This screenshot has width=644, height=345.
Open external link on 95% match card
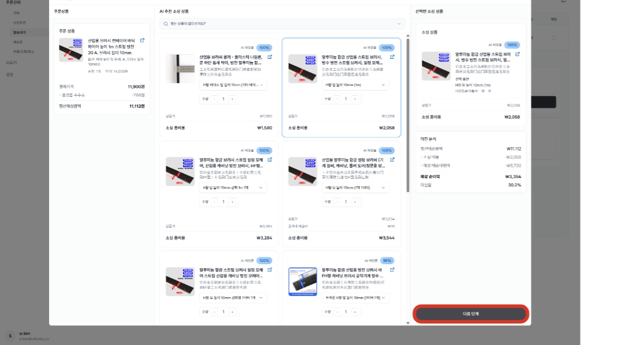pyautogui.click(x=392, y=270)
